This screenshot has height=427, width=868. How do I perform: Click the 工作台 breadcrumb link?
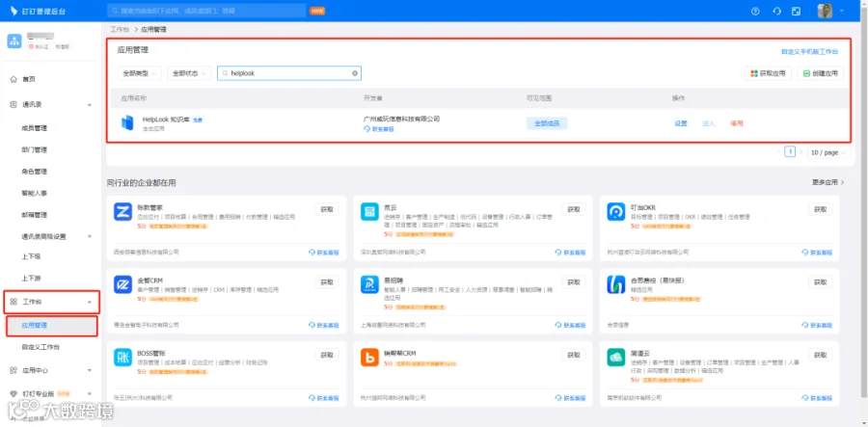[120, 29]
